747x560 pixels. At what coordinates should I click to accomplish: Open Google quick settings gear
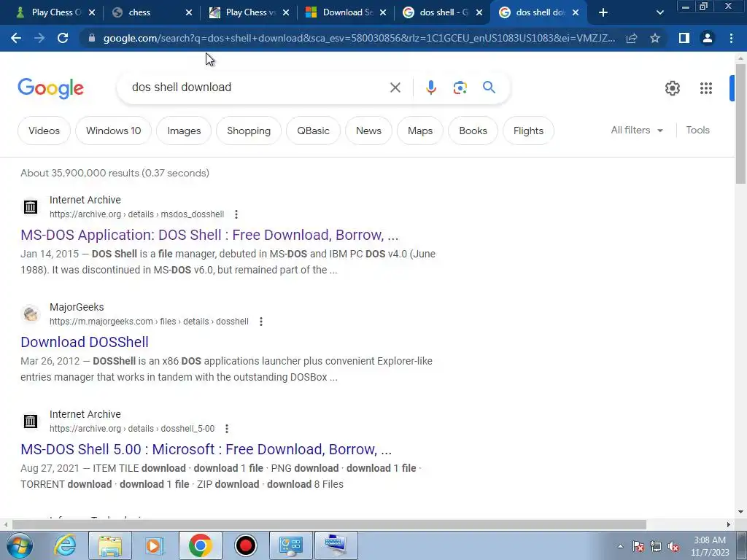[672, 88]
